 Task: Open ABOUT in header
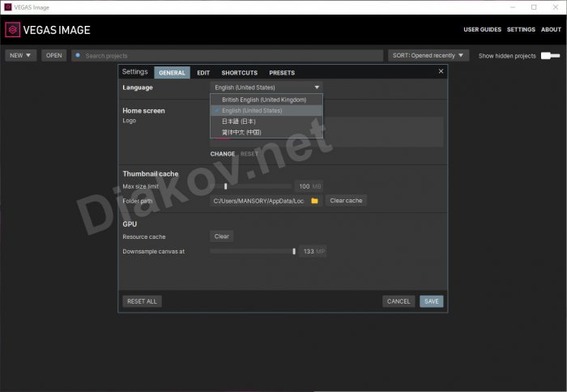[x=551, y=30]
